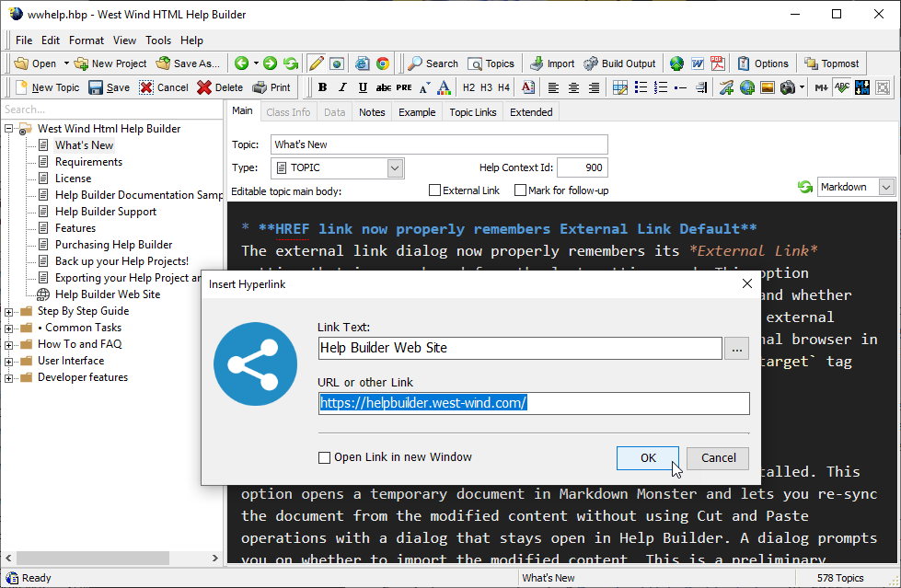Screen dimensions: 901x588
Task: Click the align center icon
Action: (573, 87)
